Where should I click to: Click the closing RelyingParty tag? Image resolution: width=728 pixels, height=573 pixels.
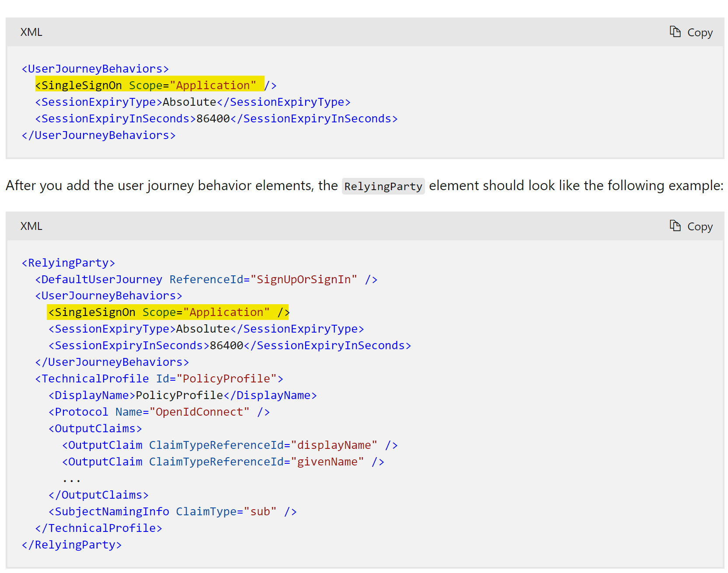click(72, 545)
